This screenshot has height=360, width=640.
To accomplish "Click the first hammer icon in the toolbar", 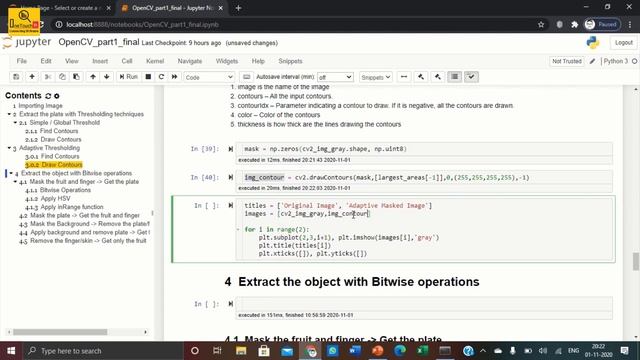I will point(421,77).
